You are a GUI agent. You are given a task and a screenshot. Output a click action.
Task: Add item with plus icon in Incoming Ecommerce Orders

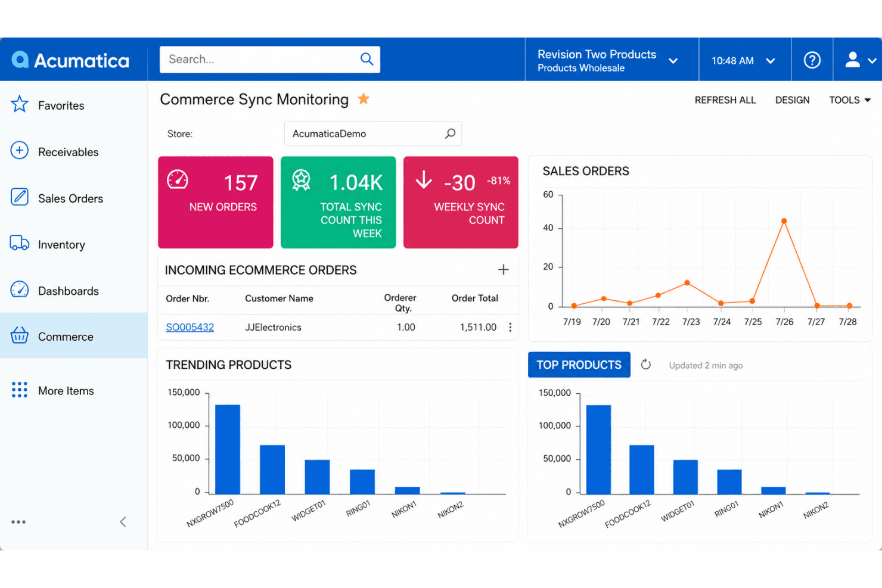tap(504, 270)
